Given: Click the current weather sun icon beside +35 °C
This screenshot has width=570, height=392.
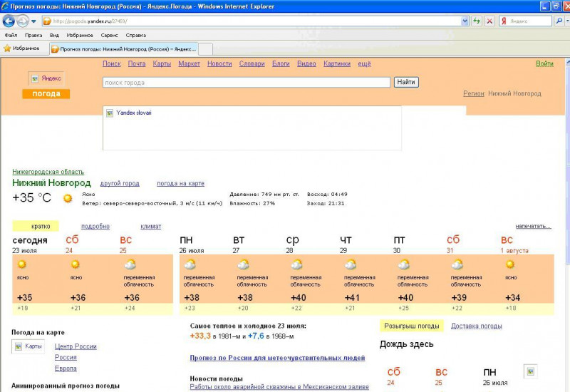Looking at the screenshot, I should [68, 198].
